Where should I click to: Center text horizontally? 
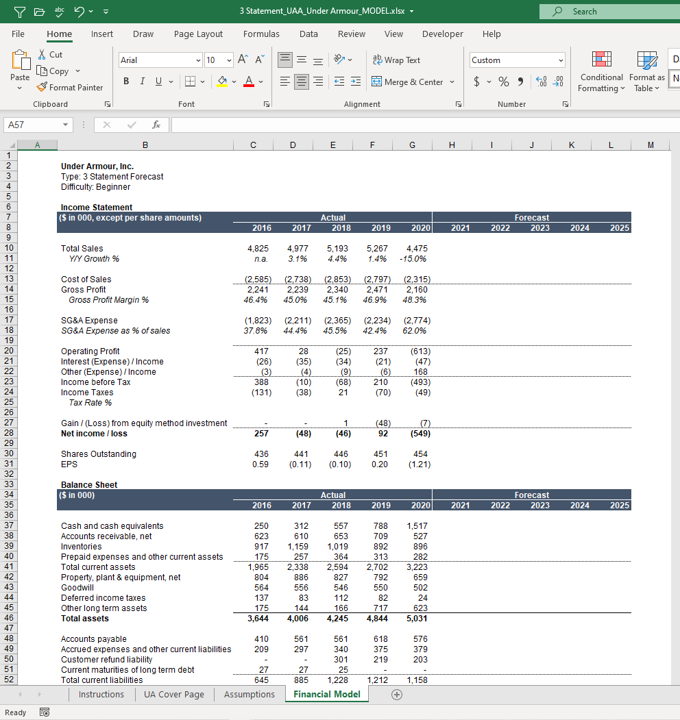point(302,82)
